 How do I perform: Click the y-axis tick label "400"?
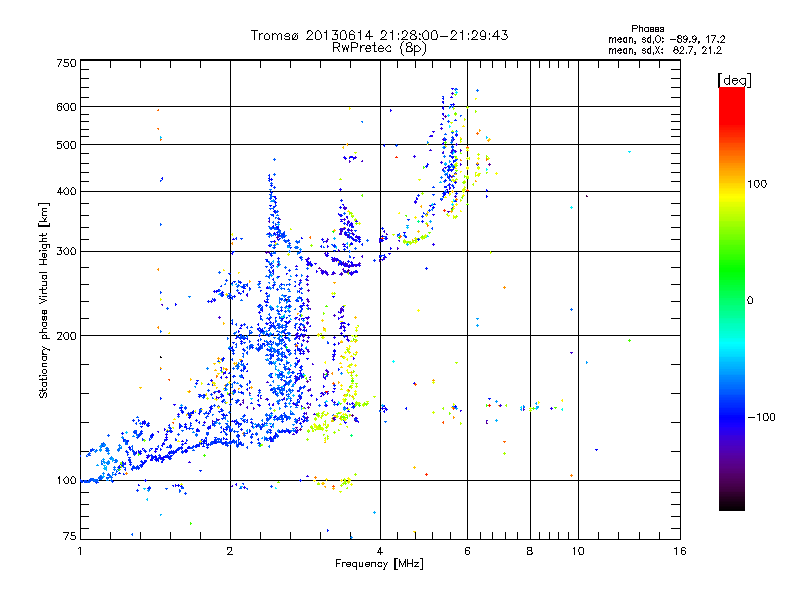click(66, 192)
